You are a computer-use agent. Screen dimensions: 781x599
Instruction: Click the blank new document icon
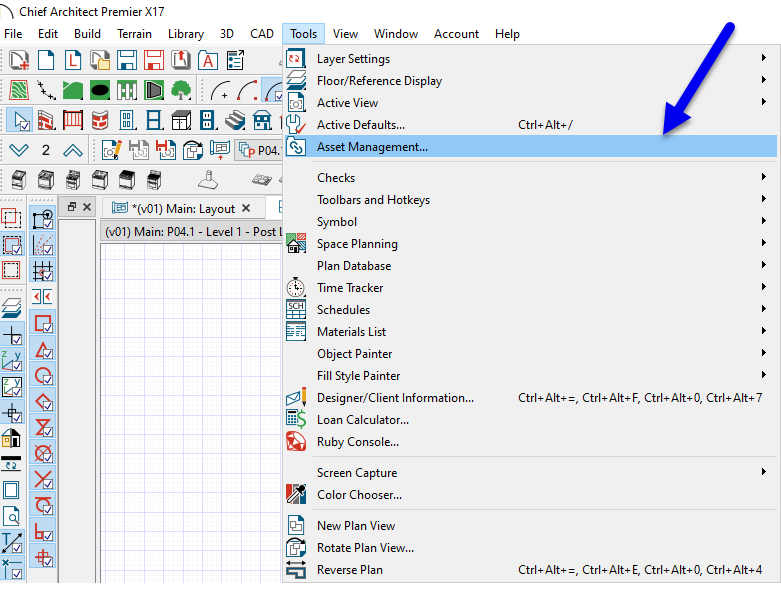[46, 60]
